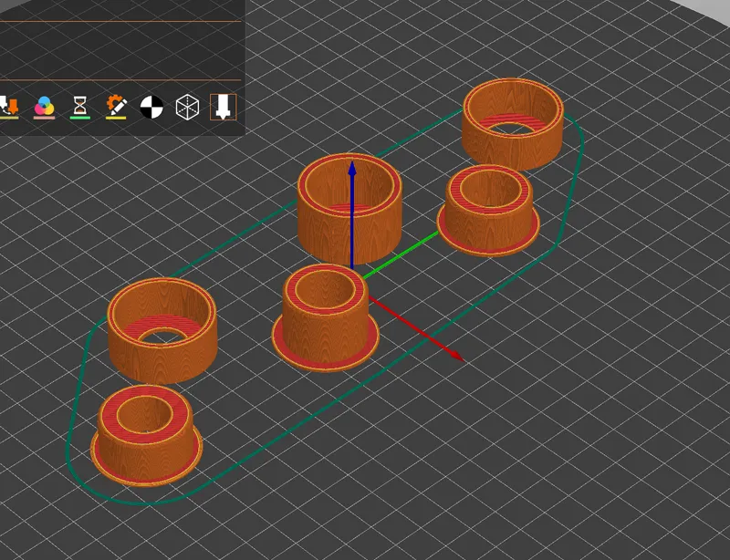Viewport: 730px width, 560px height.
Task: Toggle the wireframe cube view icon
Action: click(187, 107)
